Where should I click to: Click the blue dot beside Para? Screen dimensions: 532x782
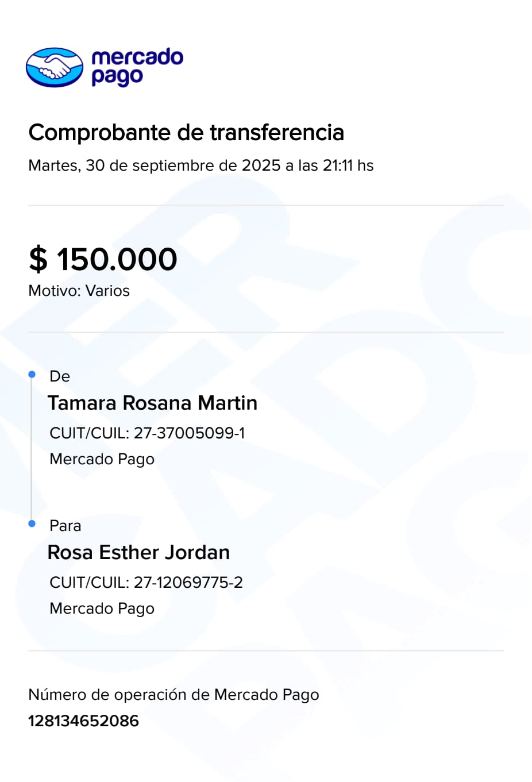32,523
